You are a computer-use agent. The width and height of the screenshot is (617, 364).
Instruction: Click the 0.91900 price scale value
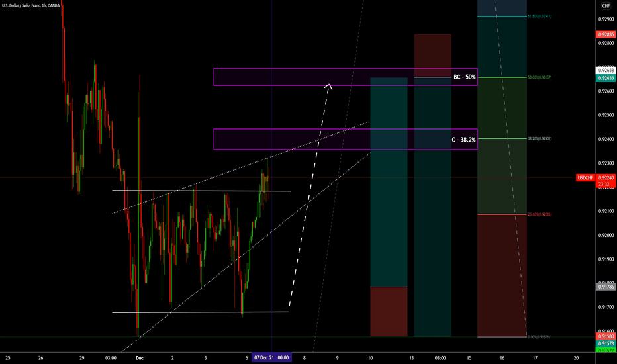(606, 259)
